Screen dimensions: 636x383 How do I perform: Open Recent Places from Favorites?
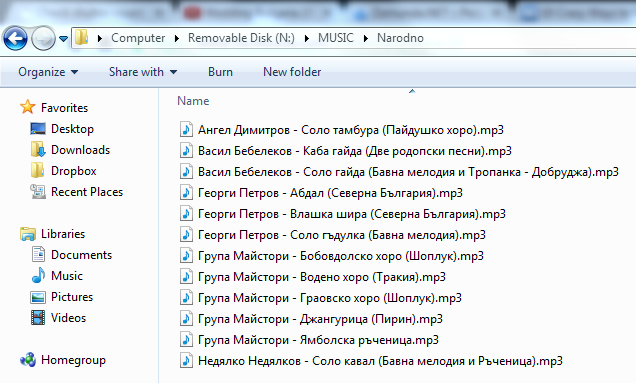coord(87,192)
